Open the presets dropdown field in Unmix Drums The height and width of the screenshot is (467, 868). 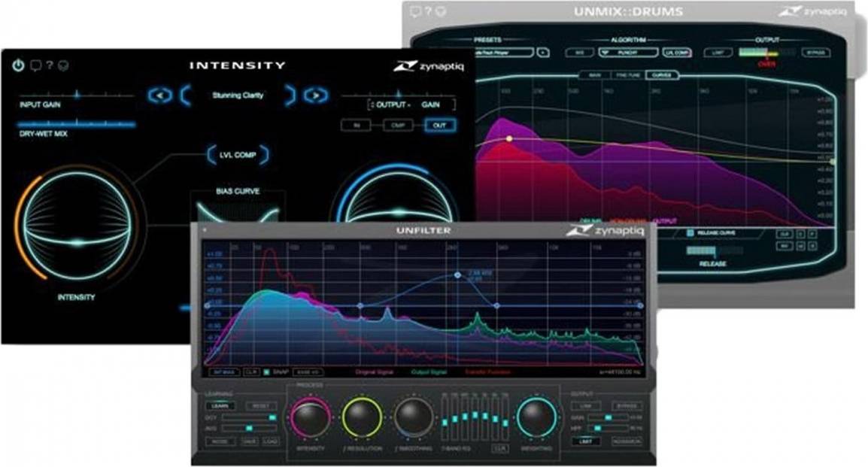click(504, 53)
